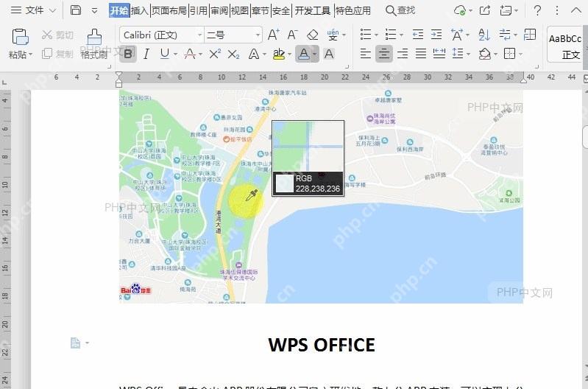The width and height of the screenshot is (588, 389).
Task: Click the highlighter pen icon
Action: [x=279, y=55]
